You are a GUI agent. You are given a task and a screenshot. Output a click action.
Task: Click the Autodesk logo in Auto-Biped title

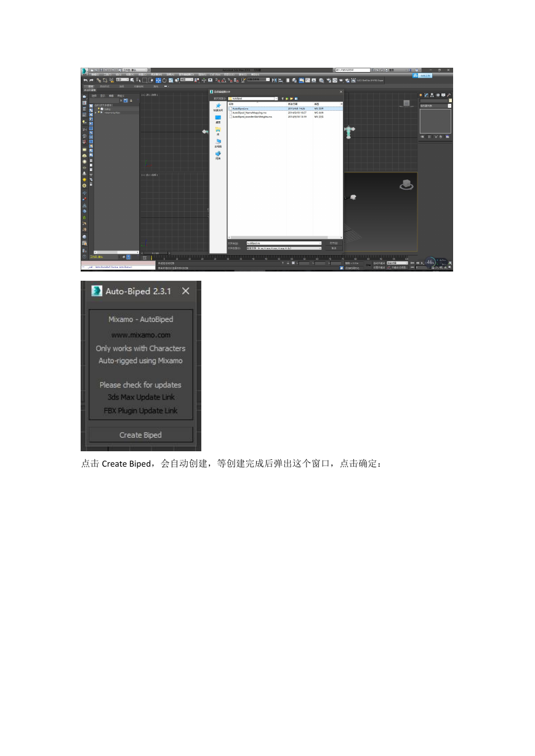(96, 291)
